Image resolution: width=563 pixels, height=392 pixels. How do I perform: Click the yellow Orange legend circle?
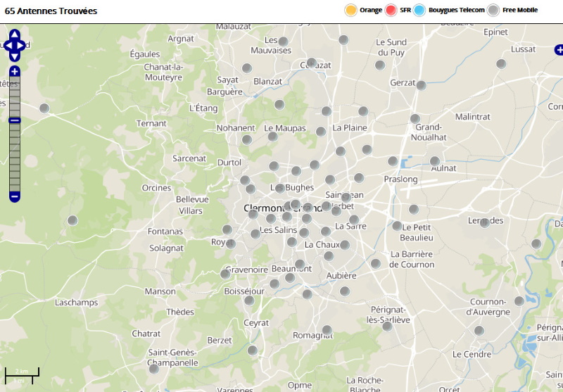click(x=350, y=10)
